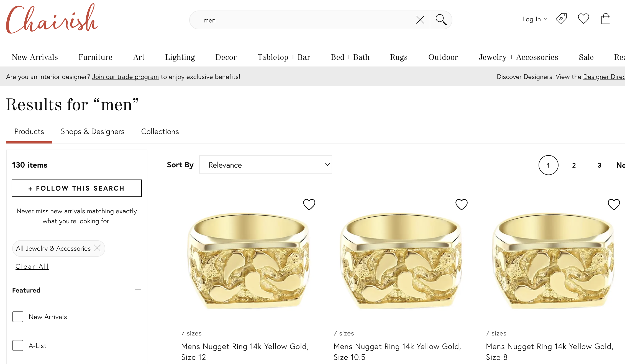Viewport: 625px width, 364px height.
Task: Go to results page 2
Action: pos(574,165)
